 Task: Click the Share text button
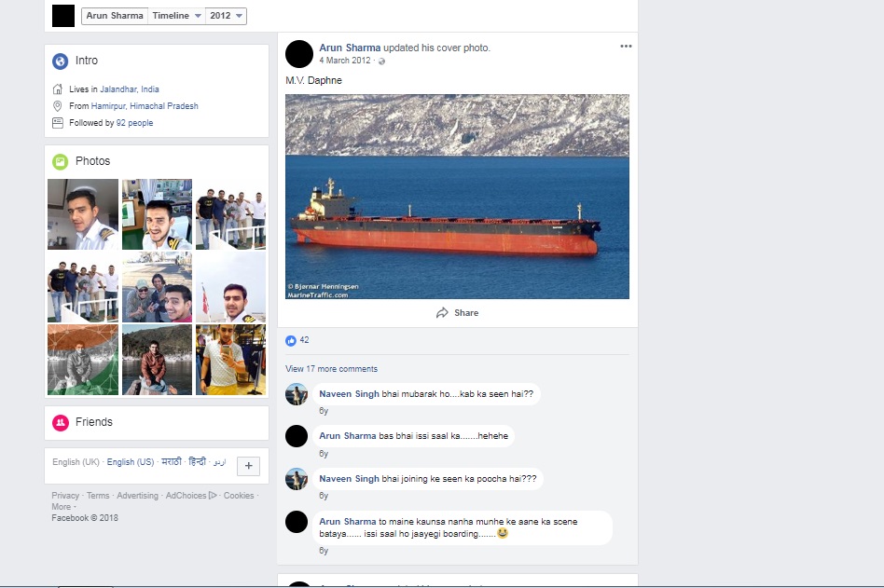pos(466,312)
